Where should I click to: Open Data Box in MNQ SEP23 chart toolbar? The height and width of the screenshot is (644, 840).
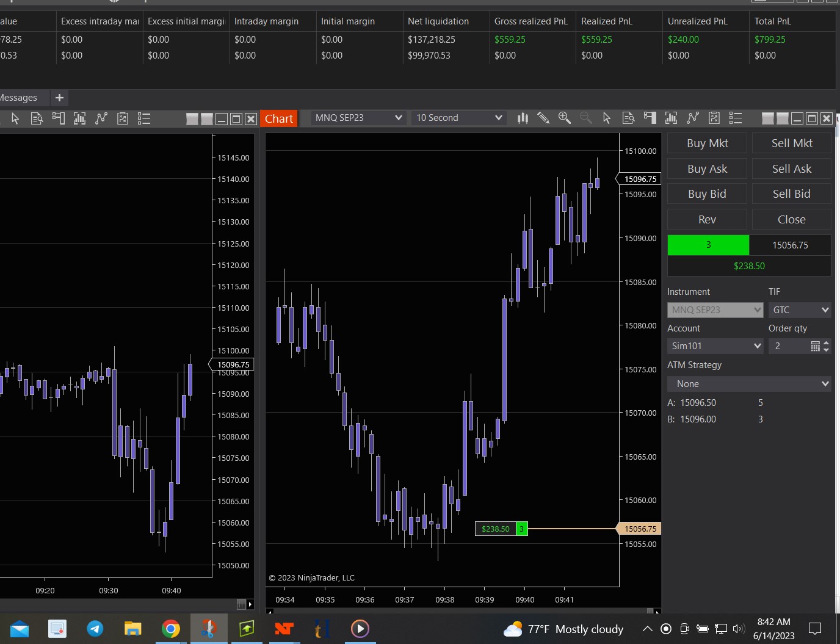(628, 118)
